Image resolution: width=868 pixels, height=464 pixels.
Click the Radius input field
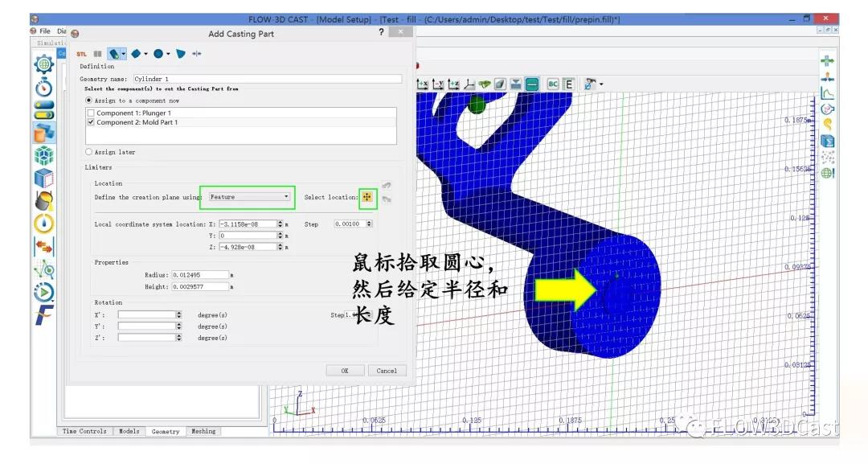(200, 275)
